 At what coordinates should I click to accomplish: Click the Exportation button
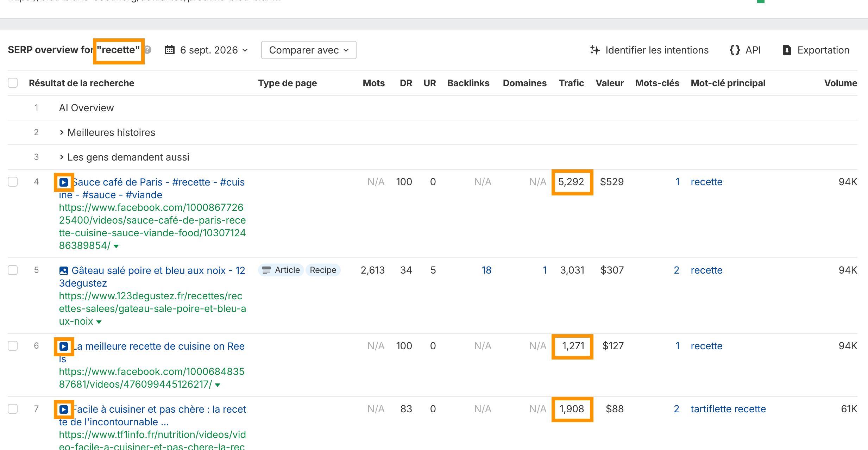pos(816,50)
